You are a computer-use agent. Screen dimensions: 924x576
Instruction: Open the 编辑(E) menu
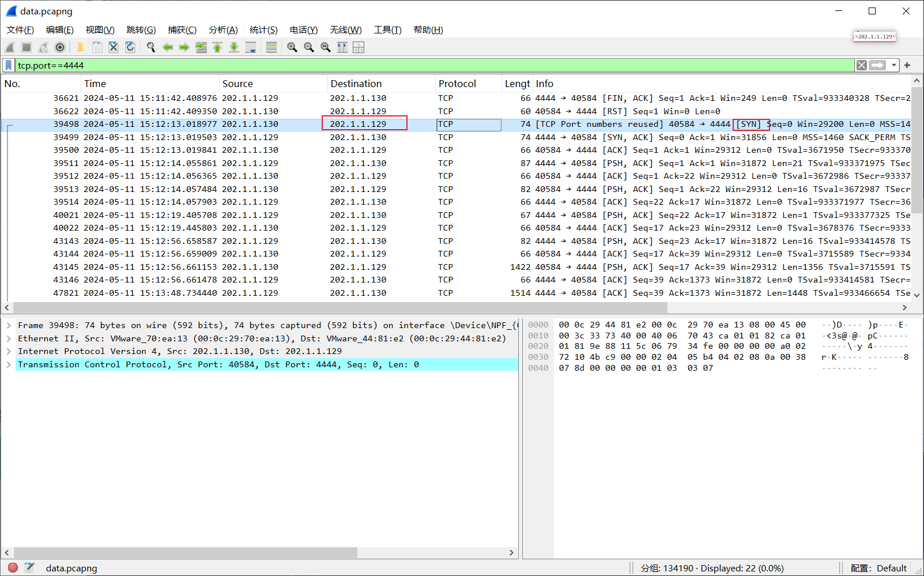click(60, 30)
